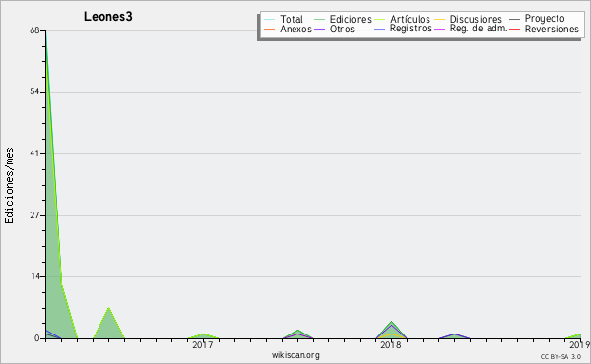591x364 pixels.
Task: Click the 68 y-axis value
Action: [x=34, y=30]
